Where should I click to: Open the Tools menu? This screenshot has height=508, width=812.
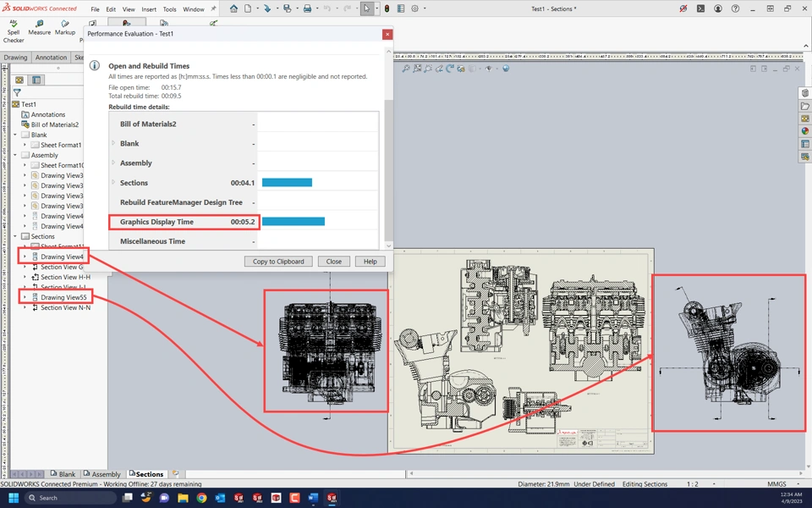[169, 9]
